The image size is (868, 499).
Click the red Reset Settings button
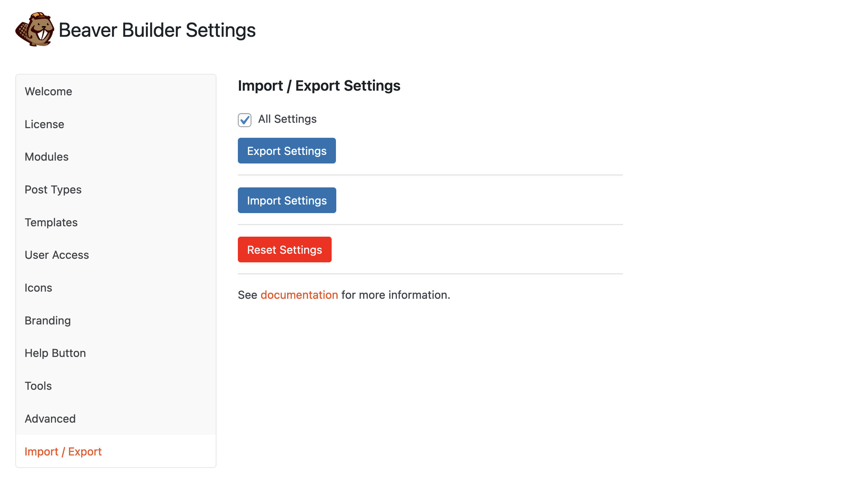(284, 249)
